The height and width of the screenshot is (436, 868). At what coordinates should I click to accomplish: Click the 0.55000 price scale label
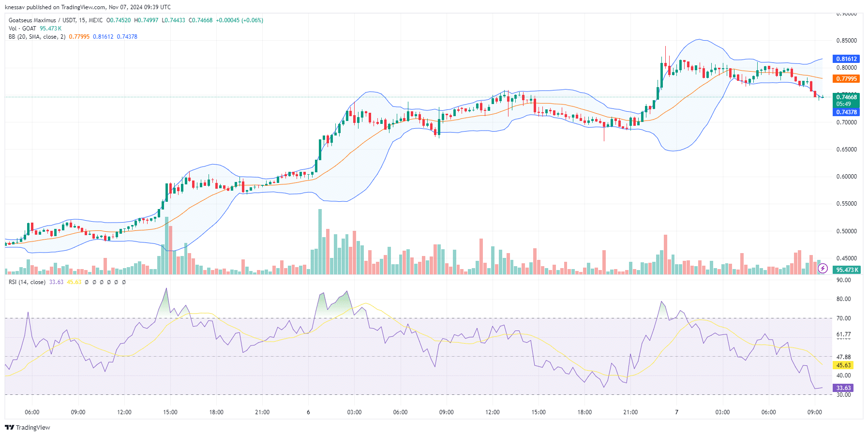846,204
